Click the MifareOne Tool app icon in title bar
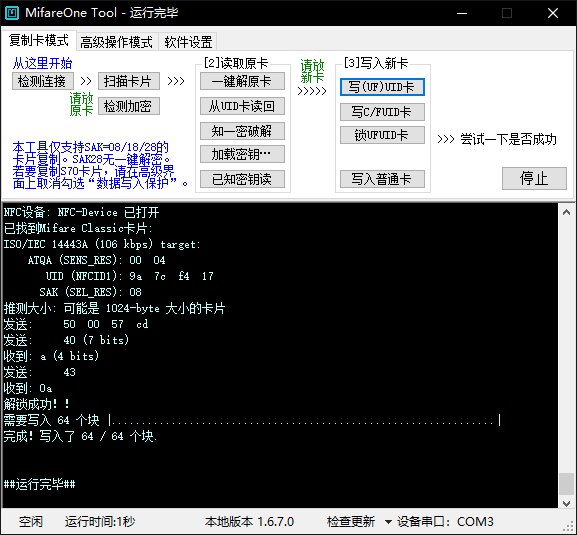Viewport: 577px width, 535px height. [12, 13]
